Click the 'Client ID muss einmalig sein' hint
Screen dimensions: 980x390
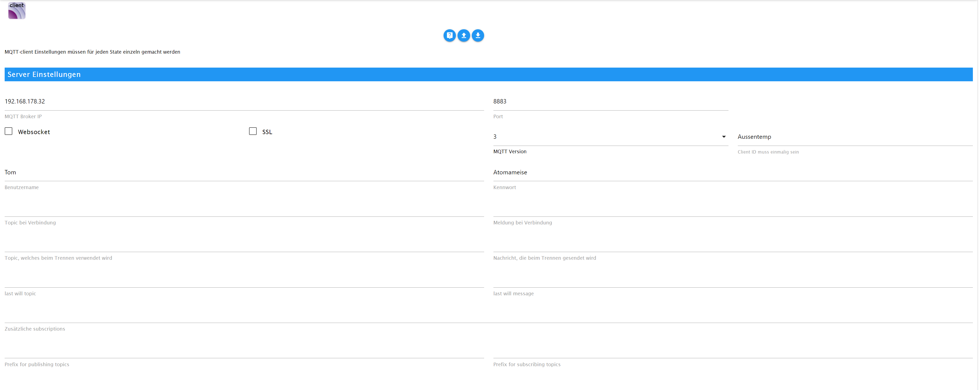[x=768, y=152]
